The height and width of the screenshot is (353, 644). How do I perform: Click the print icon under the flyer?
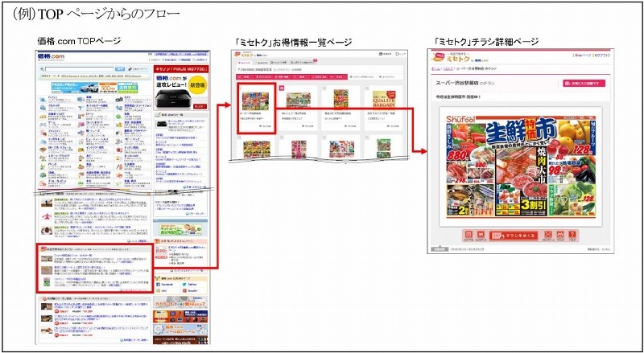560,234
